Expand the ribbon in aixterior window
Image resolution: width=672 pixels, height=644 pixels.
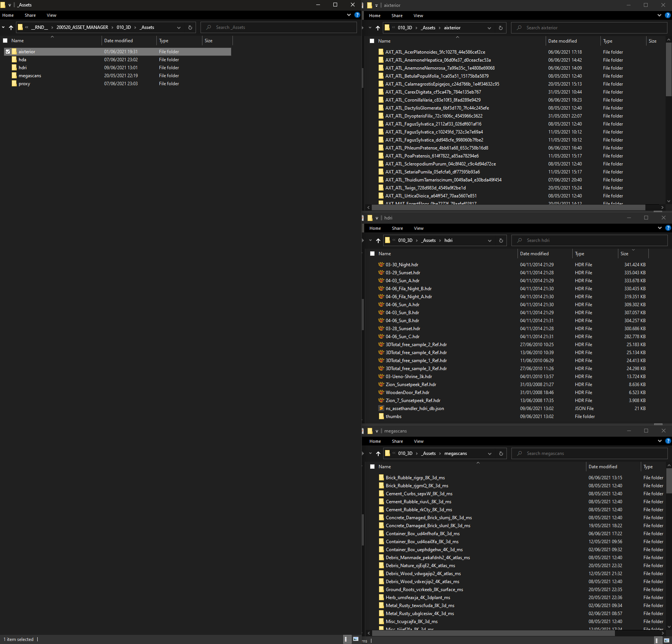(659, 16)
